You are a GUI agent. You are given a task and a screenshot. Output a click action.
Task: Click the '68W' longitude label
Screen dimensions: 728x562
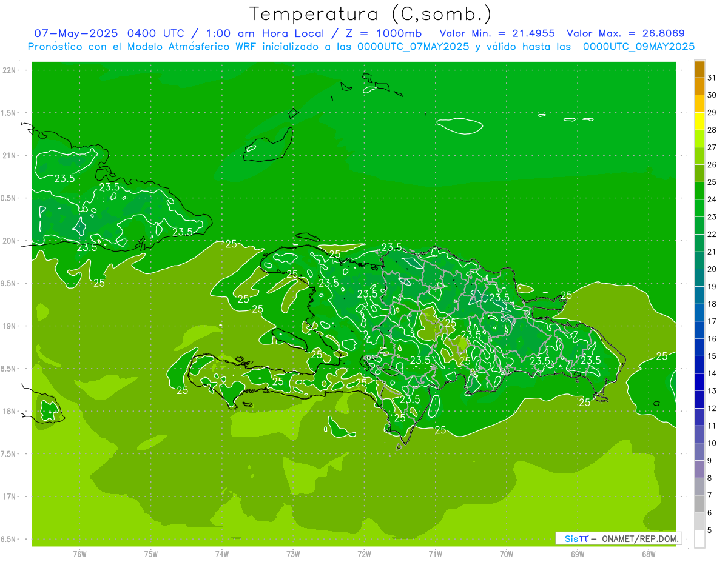(649, 554)
